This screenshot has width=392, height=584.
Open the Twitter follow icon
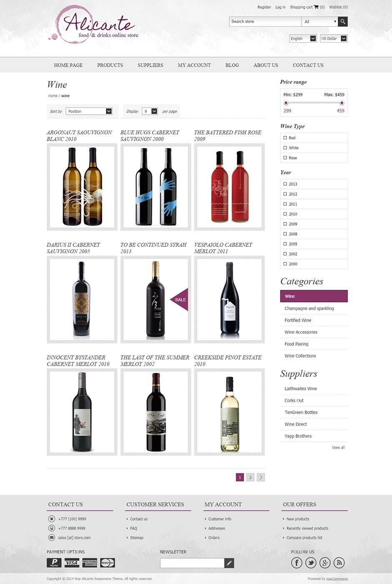[x=311, y=563]
